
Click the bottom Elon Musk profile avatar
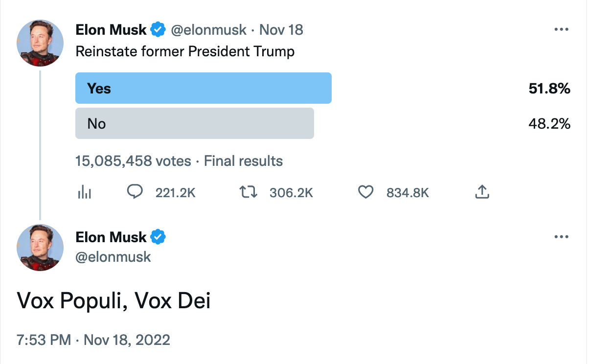click(x=40, y=248)
